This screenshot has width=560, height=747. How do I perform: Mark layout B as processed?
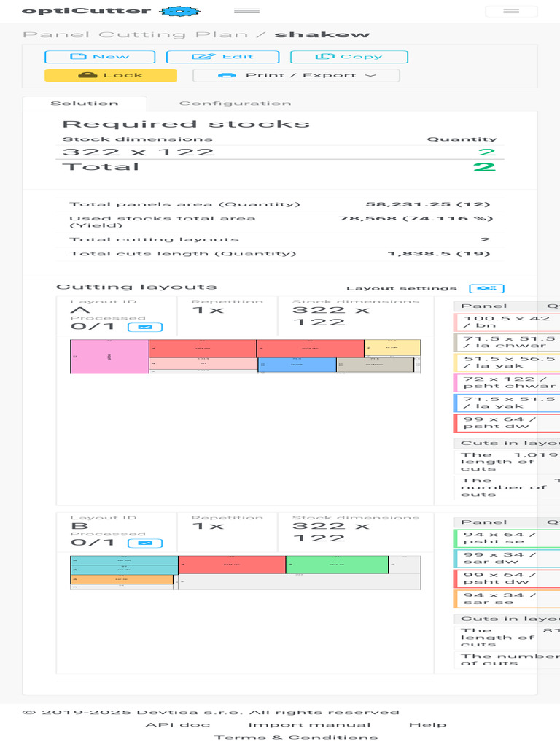coord(145,543)
